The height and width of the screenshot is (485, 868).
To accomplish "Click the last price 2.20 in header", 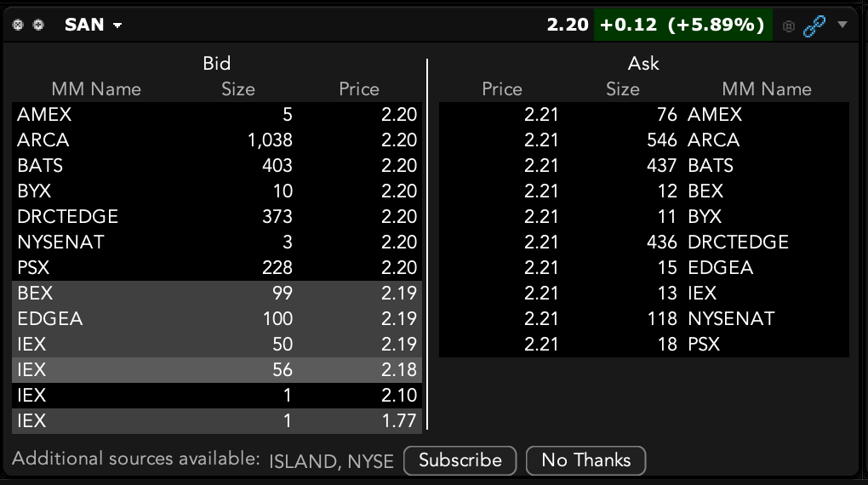I will 567,25.
